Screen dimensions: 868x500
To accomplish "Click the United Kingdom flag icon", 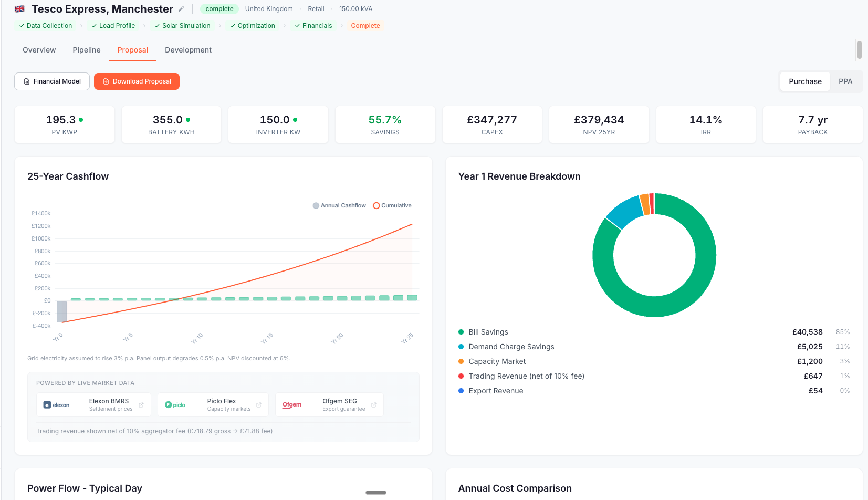I will pyautogui.click(x=19, y=8).
